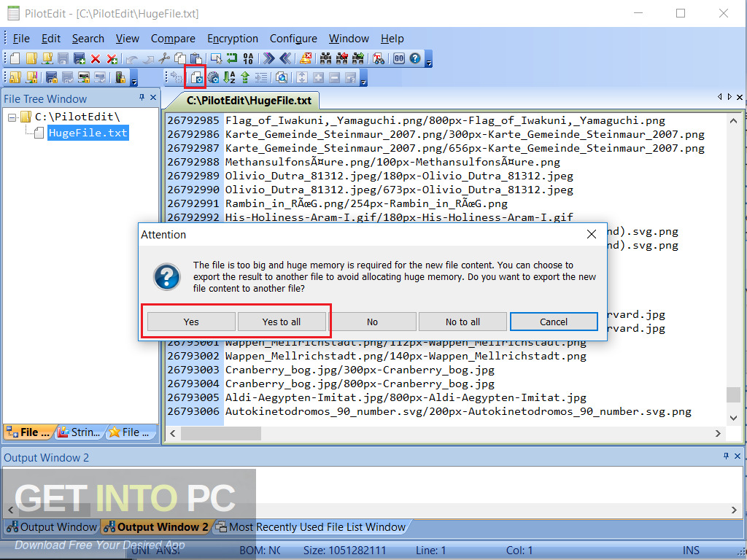Select HugeFile.txt in File Tree
This screenshot has width=747, height=560.
(x=88, y=133)
